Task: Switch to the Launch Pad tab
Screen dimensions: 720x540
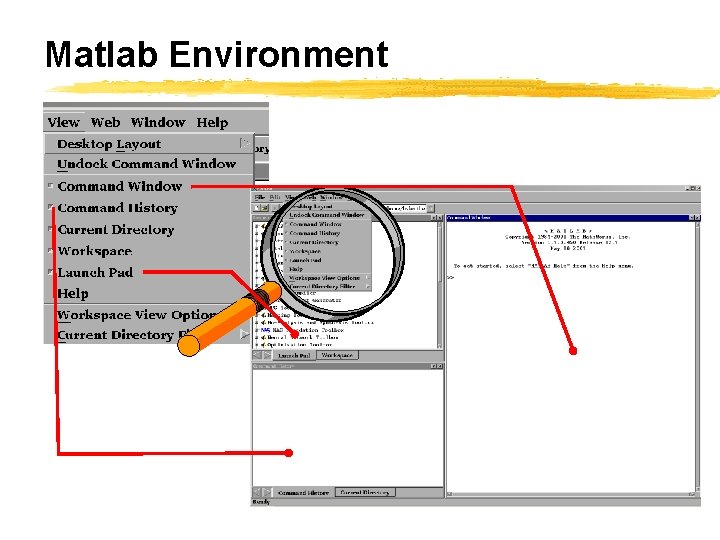Action: coord(294,355)
